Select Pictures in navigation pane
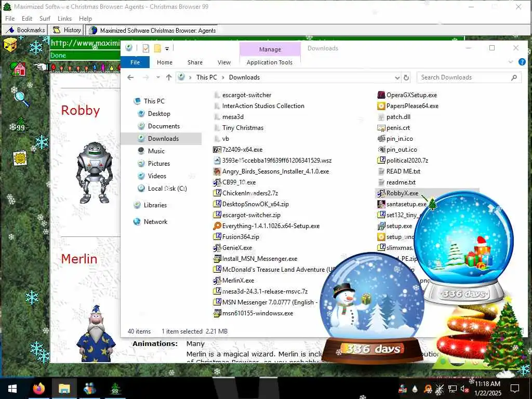The image size is (532, 399). tap(159, 164)
